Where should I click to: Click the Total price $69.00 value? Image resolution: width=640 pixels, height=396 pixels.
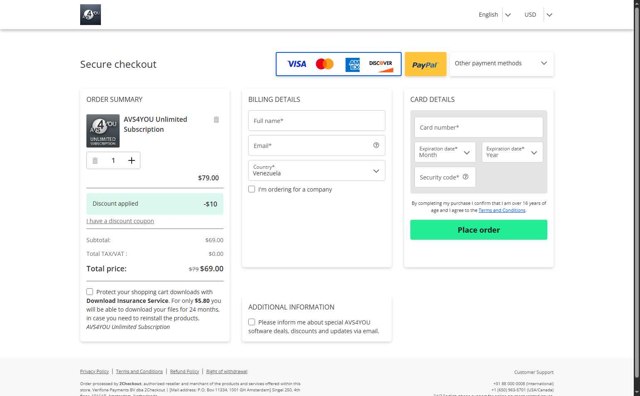point(211,269)
